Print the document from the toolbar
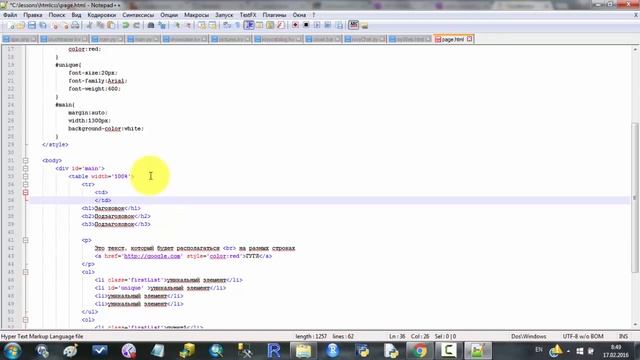The width and height of the screenshot is (640, 360). tap(75, 25)
